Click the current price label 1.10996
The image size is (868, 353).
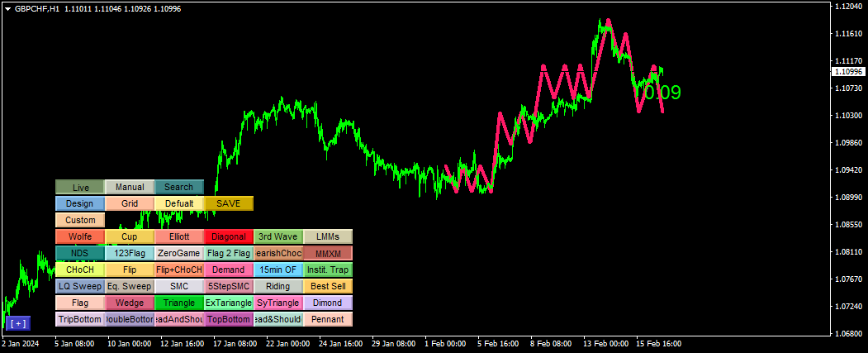click(849, 71)
